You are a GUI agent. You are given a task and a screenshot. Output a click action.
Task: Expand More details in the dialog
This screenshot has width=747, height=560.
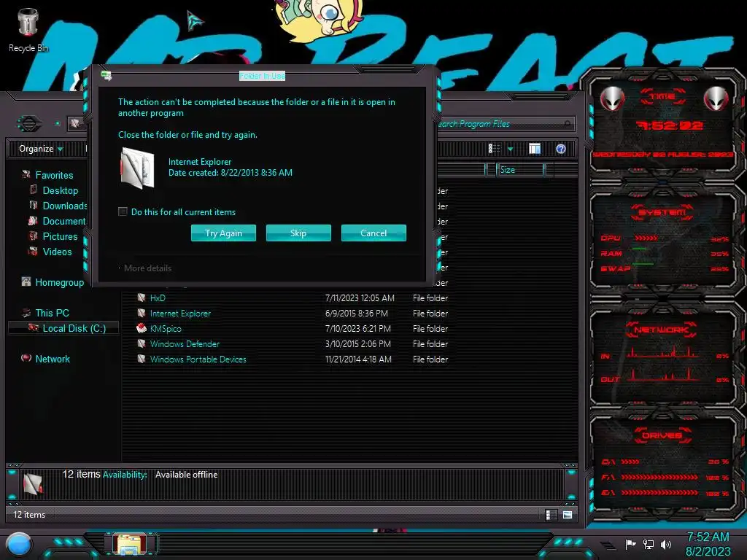tap(147, 268)
